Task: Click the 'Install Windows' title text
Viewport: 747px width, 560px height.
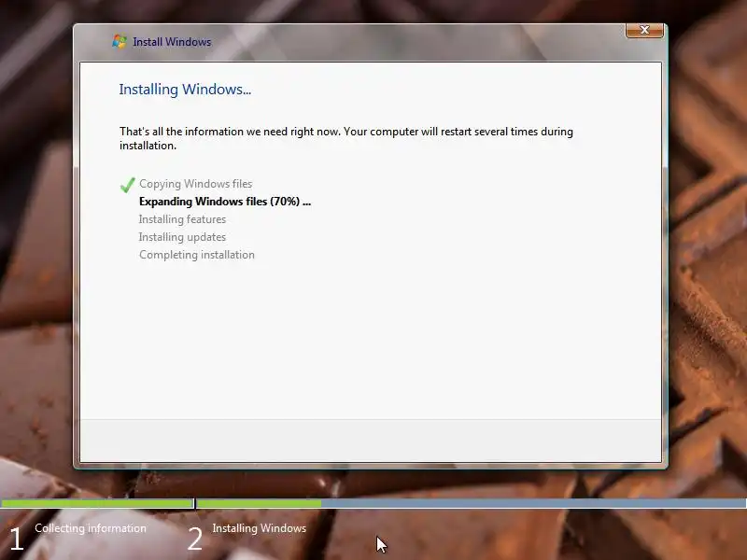Action: point(172,42)
